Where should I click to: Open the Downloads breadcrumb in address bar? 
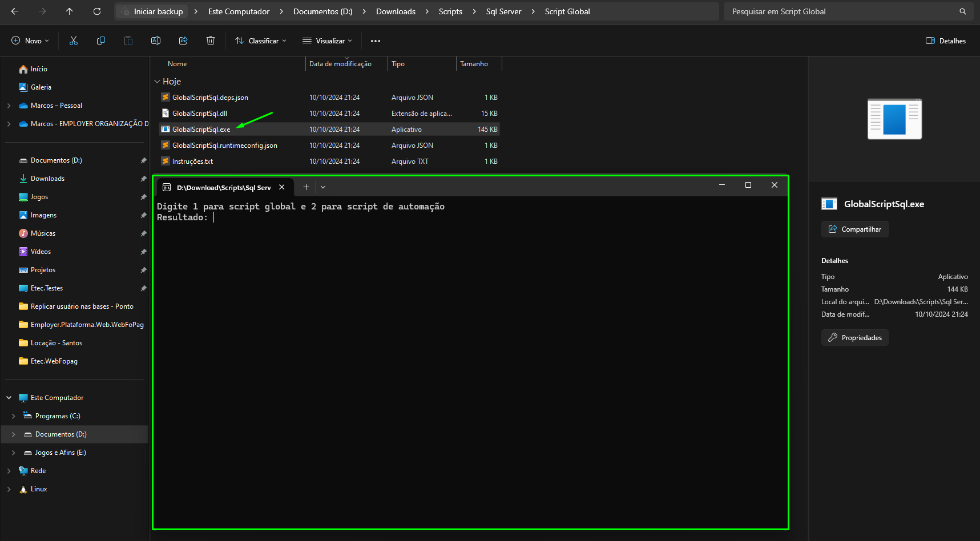pyautogui.click(x=396, y=11)
